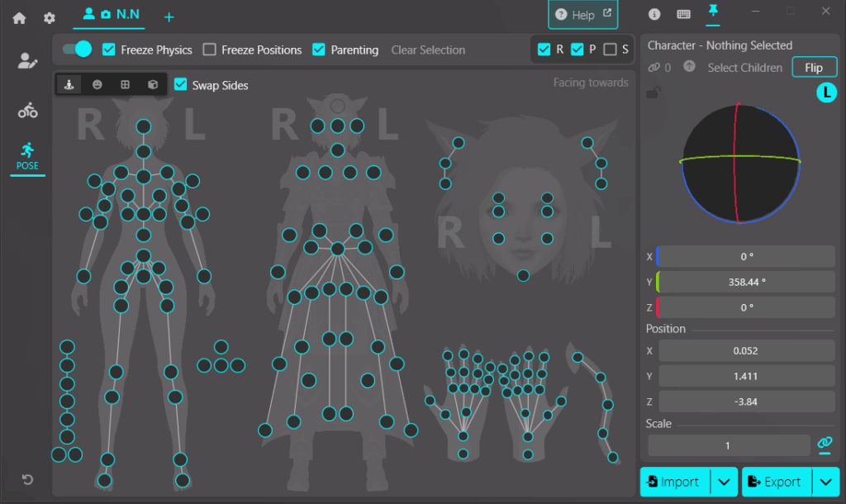
Task: Open the settings gear
Action: pos(50,17)
